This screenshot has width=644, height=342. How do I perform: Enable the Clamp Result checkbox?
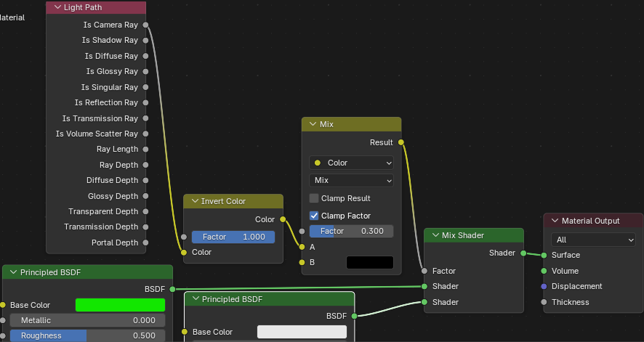(x=314, y=198)
